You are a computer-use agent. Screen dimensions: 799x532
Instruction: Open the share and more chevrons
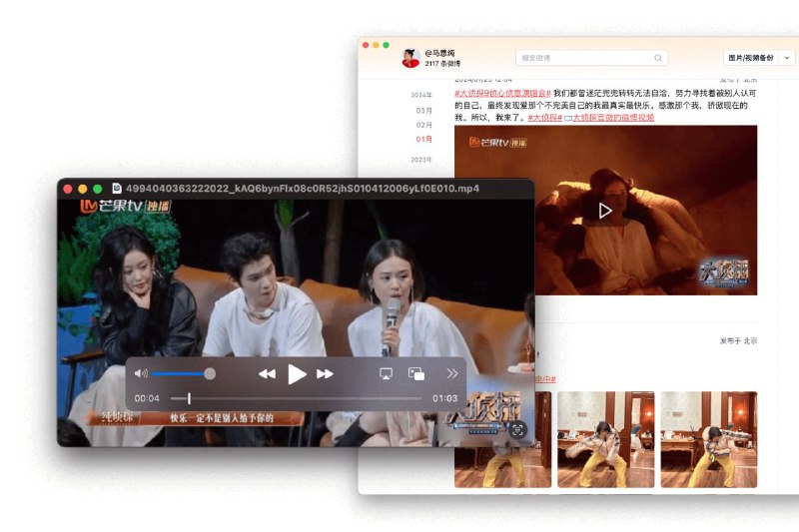coord(452,373)
